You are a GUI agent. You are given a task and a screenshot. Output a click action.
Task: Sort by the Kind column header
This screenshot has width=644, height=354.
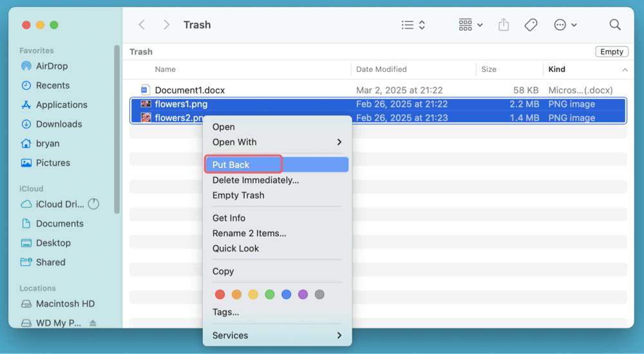point(556,70)
